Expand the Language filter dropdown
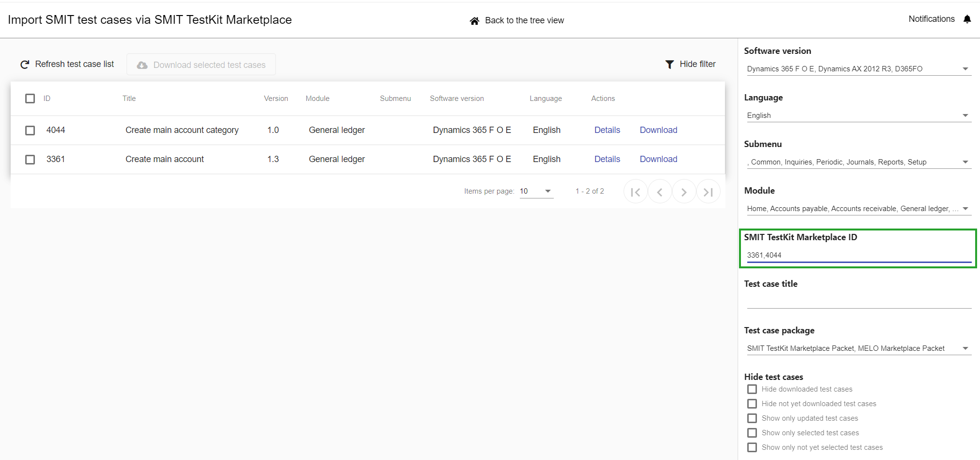 858,115
